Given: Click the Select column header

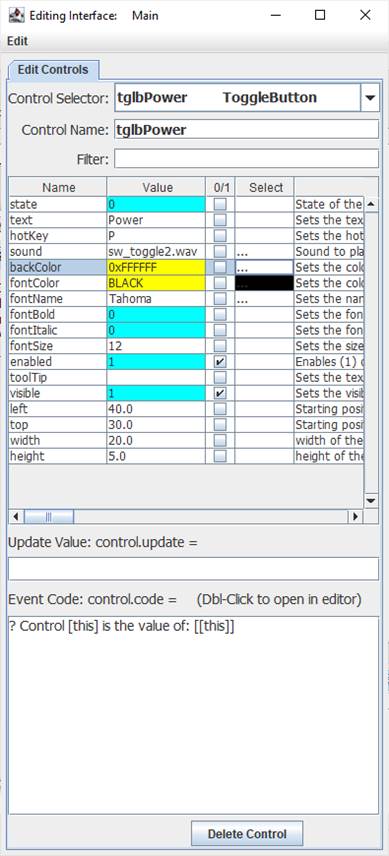Looking at the screenshot, I should (265, 187).
